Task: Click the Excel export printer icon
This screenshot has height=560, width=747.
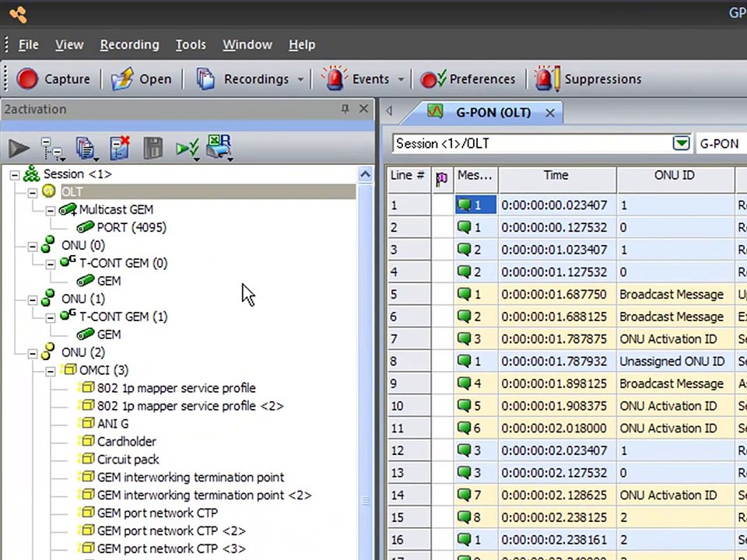Action: tap(219, 147)
